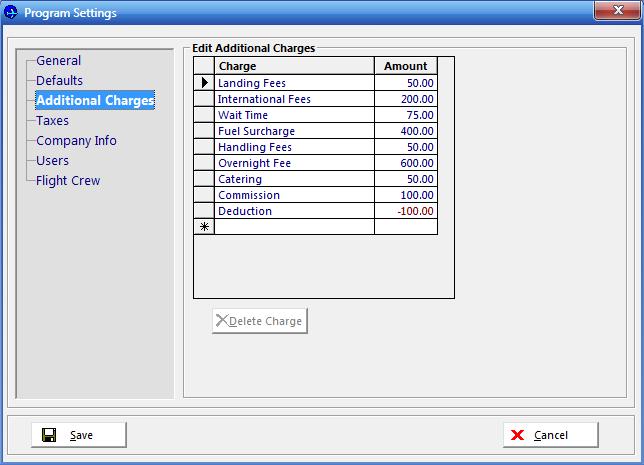Click the empty new charge name cell
Viewport: 644px width, 465px height.
pyautogui.click(x=294, y=227)
